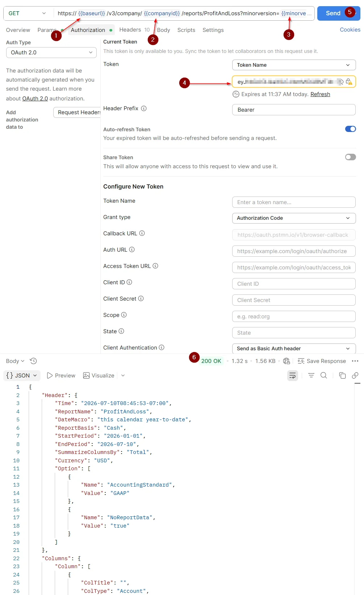Open the OAuth 2.0 learn more link
The width and height of the screenshot is (364, 595).
tap(35, 99)
